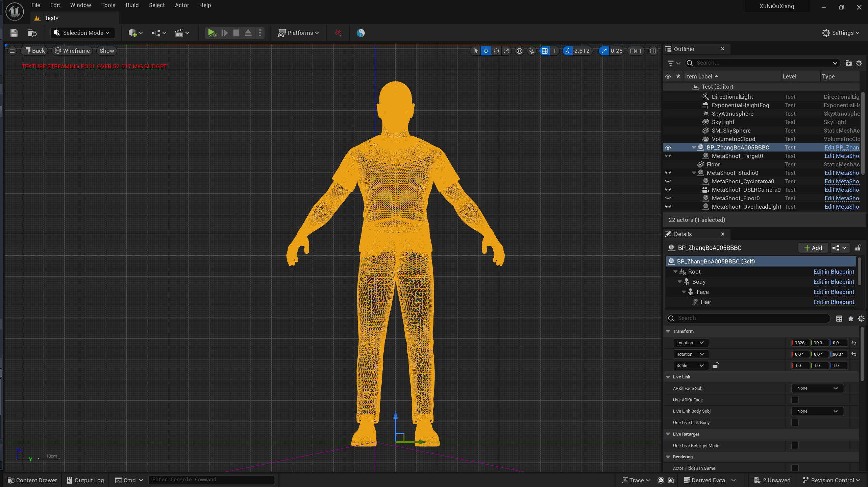The image size is (868, 487).
Task: Select the rotate transform tool icon
Action: tap(496, 51)
